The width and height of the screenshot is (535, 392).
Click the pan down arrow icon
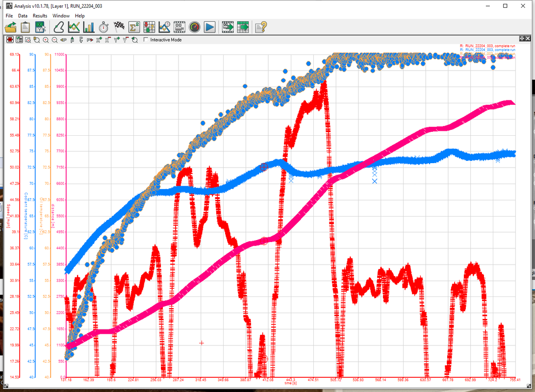pyautogui.click(x=81, y=40)
